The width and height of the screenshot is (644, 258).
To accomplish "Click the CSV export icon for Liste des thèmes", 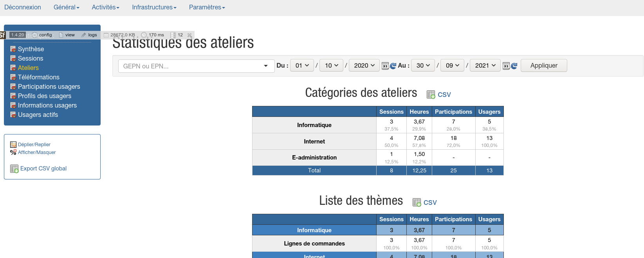I will (417, 202).
